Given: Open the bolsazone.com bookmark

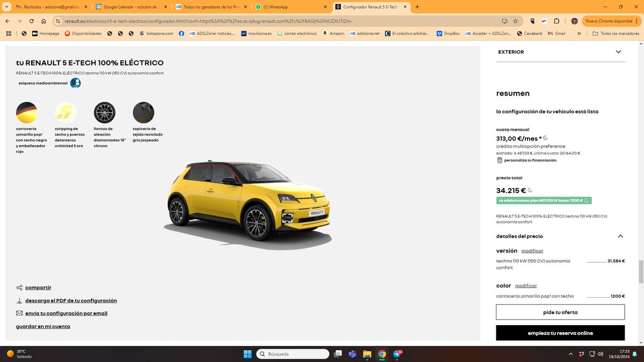Looking at the screenshot, I should (155, 33).
